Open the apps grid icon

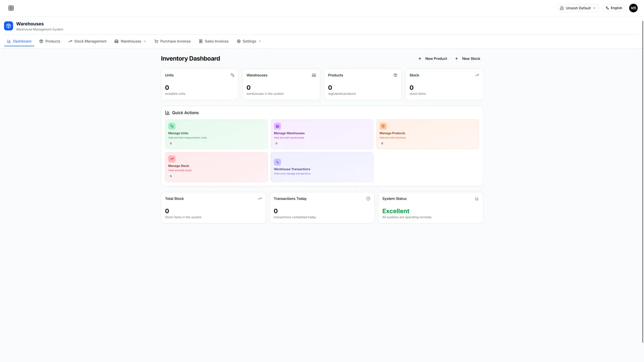[x=11, y=8]
